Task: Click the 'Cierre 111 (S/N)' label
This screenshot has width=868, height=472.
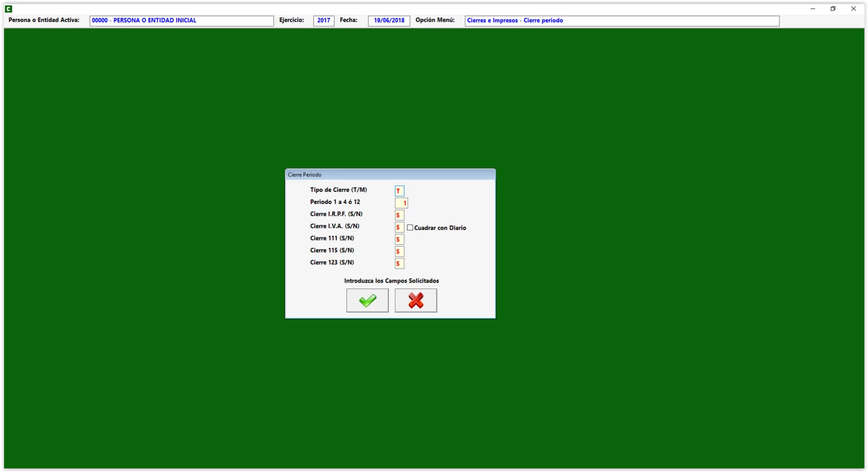Action: tap(332, 238)
